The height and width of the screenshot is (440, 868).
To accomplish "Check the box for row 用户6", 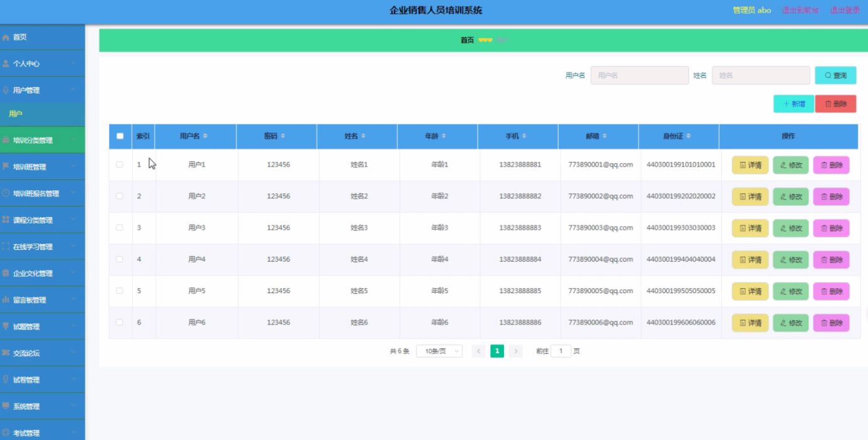I will 120,322.
